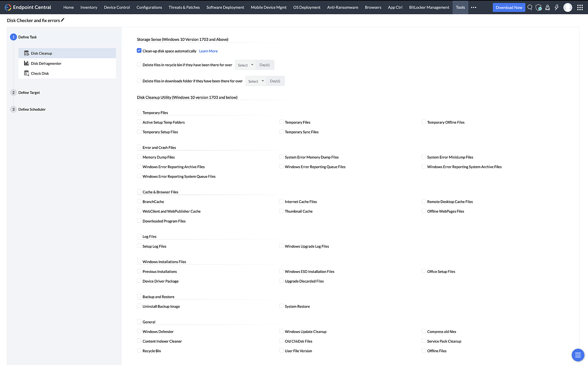Open the apps grid launcher icon
The width and height of the screenshot is (588, 365).
[x=580, y=7]
